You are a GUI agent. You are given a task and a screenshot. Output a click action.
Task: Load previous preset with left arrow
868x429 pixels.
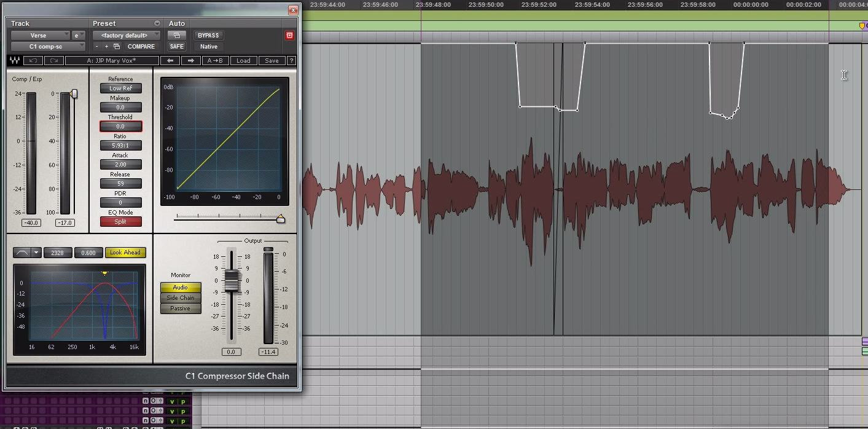tap(170, 61)
